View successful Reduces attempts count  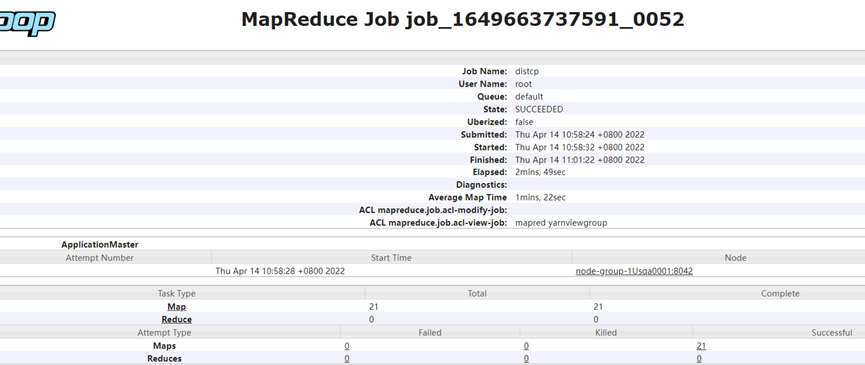click(x=699, y=359)
